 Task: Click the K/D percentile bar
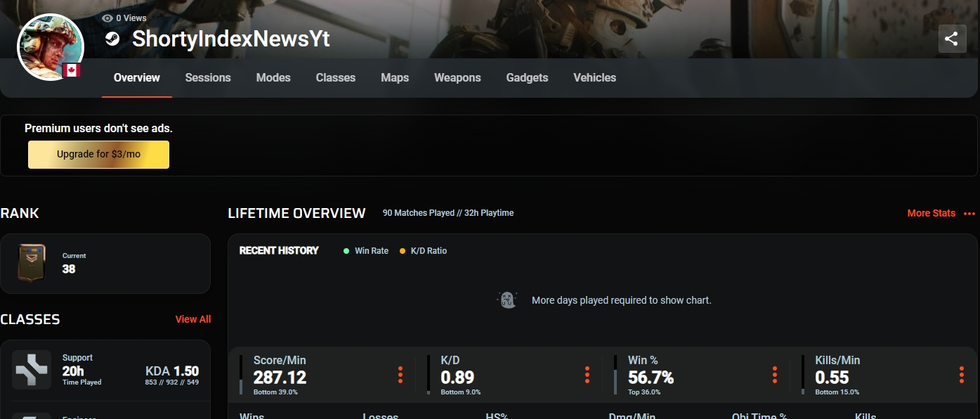[429, 375]
